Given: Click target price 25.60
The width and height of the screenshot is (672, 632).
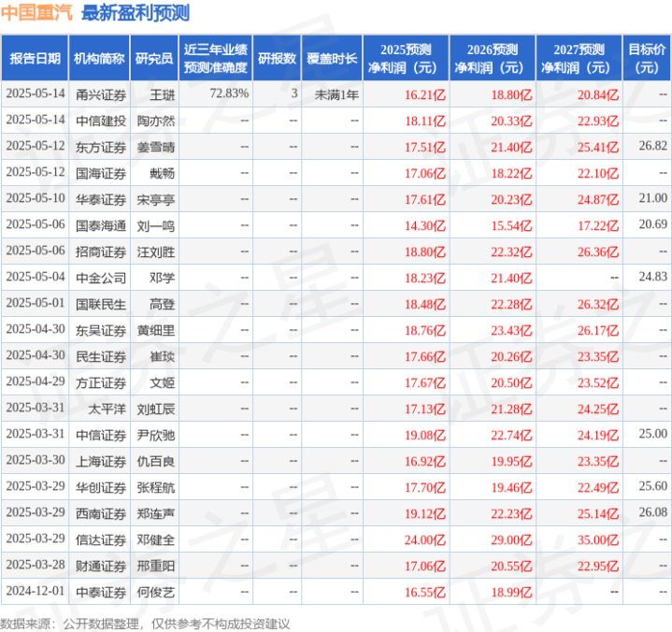Looking at the screenshot, I should 652,486.
